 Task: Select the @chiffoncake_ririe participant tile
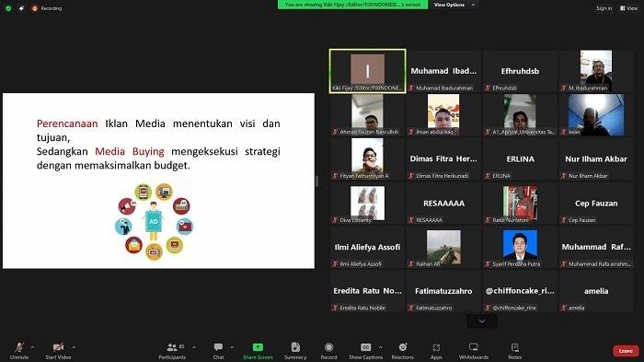tap(520, 291)
